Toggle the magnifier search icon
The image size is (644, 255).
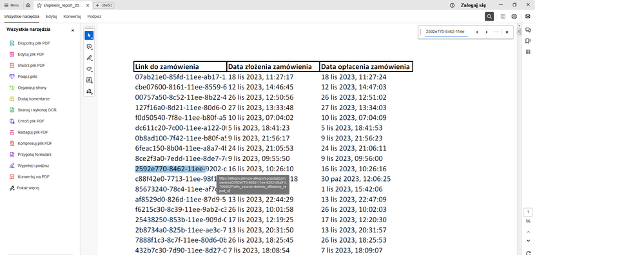(x=489, y=16)
